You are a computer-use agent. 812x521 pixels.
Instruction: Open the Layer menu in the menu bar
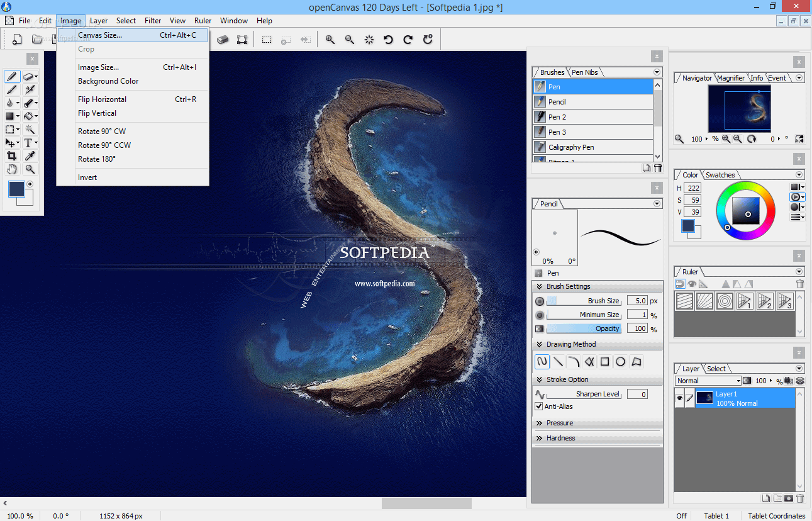pos(99,21)
